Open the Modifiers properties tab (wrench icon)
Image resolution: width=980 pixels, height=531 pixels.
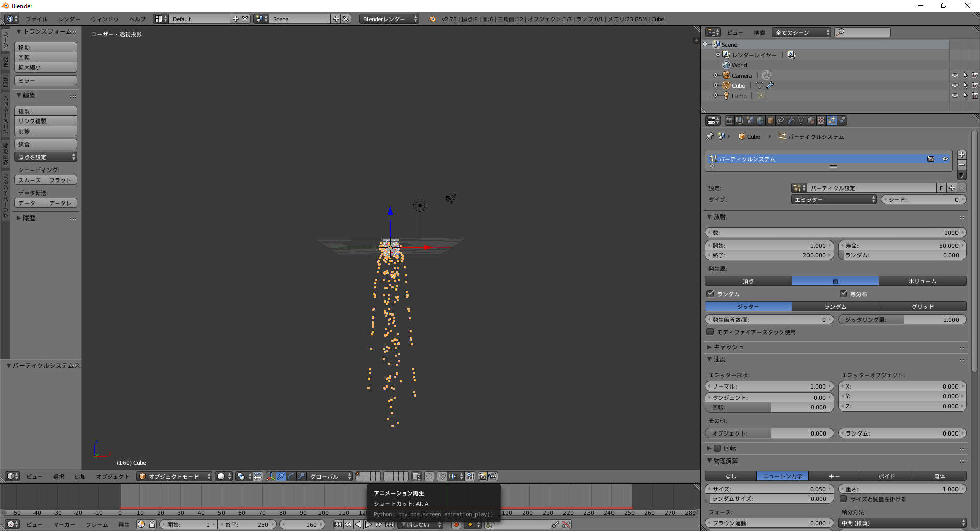point(791,120)
